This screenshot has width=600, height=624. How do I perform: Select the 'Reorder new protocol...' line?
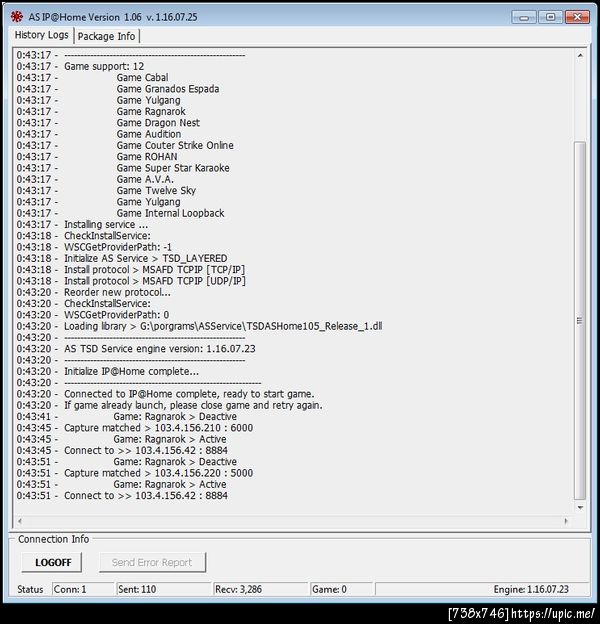94,292
